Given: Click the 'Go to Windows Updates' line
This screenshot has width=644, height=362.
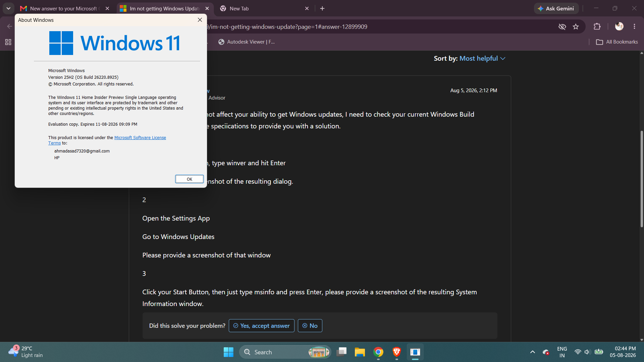Looking at the screenshot, I should (178, 237).
